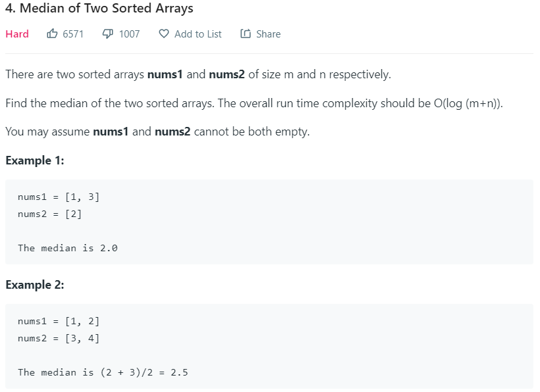Viewport: 540px width, 392px height.
Task: Click the 6571 likes count
Action: point(73,34)
